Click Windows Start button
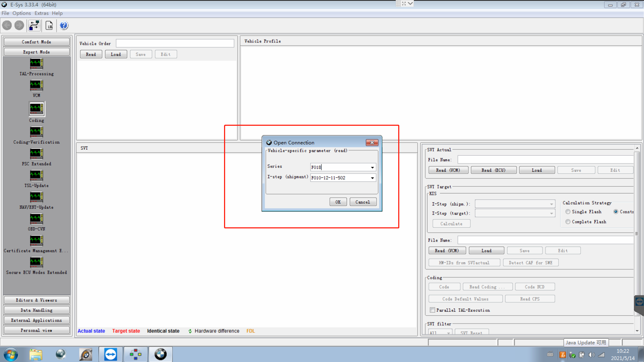 tap(11, 355)
